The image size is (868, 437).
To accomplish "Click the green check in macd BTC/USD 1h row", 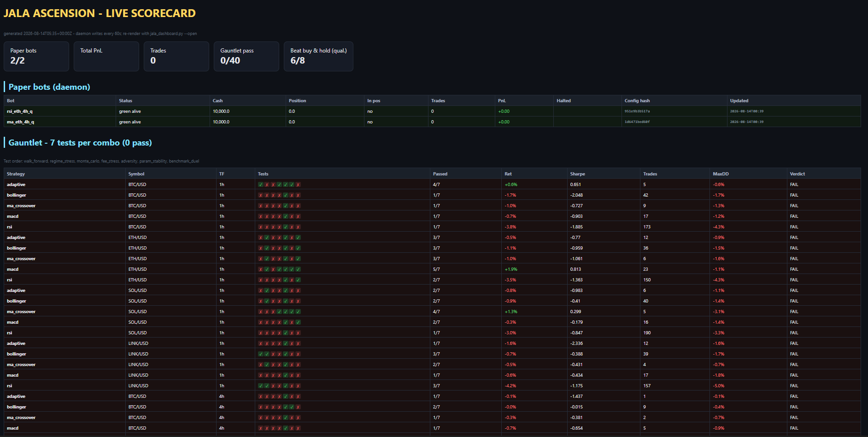I will [x=286, y=216].
